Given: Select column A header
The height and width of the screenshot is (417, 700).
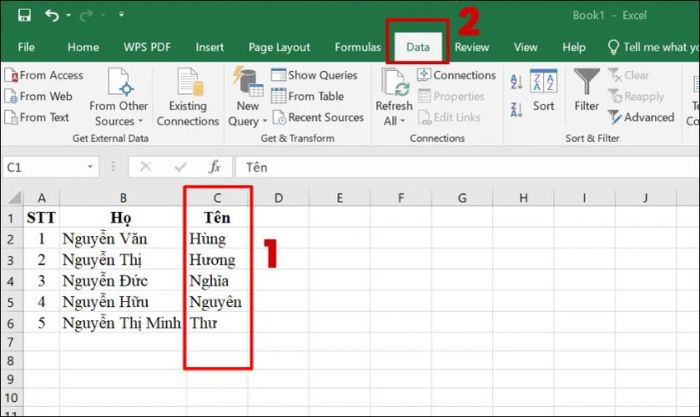Looking at the screenshot, I should coord(42,197).
